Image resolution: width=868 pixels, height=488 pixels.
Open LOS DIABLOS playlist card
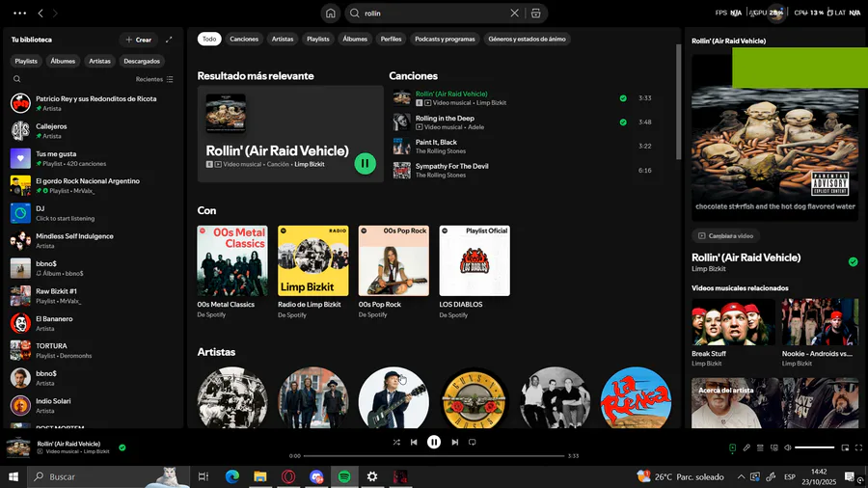(x=475, y=272)
